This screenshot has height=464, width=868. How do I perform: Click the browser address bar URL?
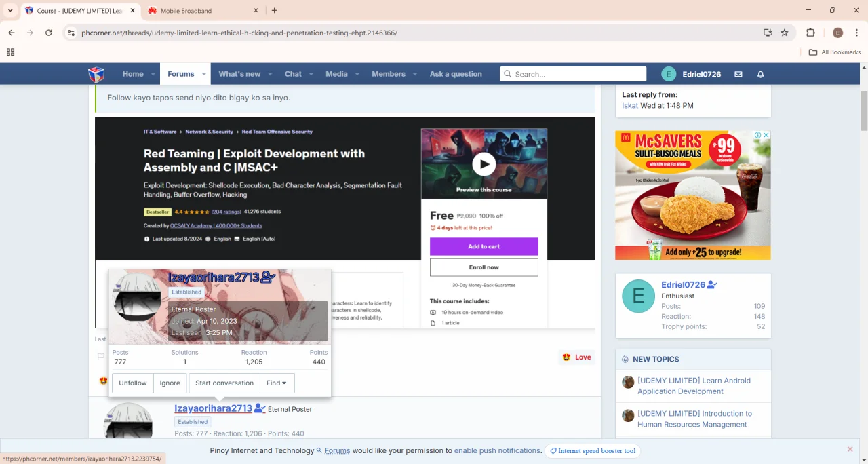point(239,33)
